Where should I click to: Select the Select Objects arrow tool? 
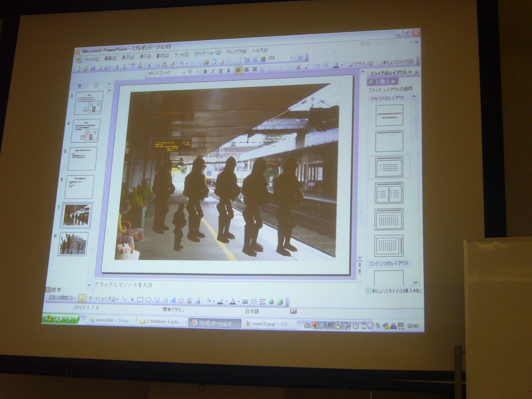pos(82,299)
